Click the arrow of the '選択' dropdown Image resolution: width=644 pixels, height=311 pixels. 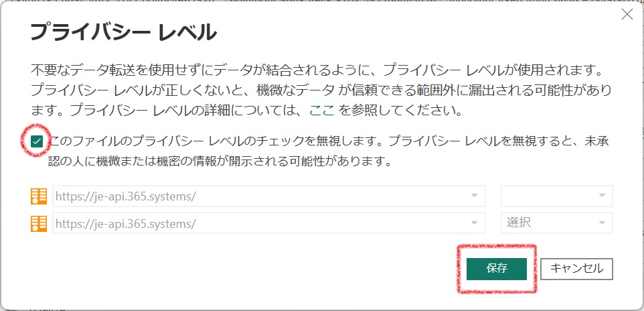(x=602, y=223)
